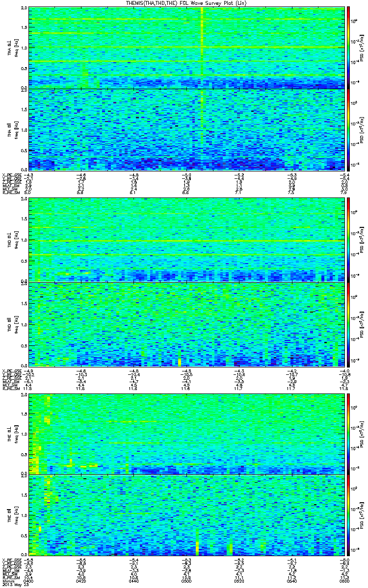
Task: Click the PSD color bar beside THD BII
Action: (348, 324)
